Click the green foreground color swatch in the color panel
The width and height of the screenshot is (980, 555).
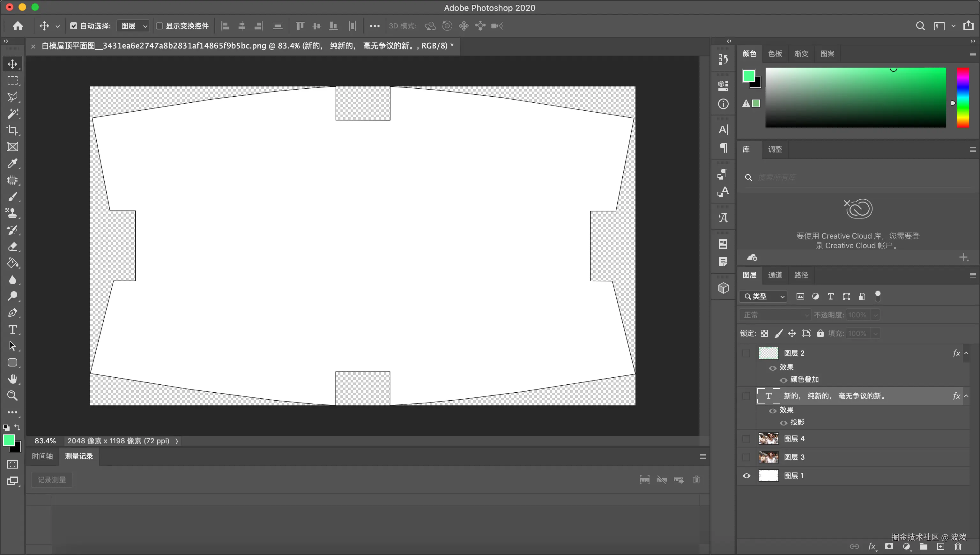(749, 76)
